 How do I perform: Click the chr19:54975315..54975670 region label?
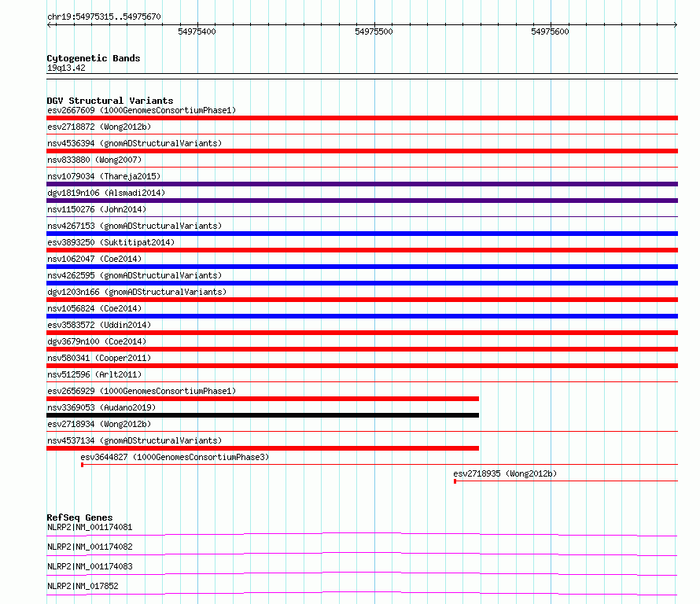click(x=104, y=17)
